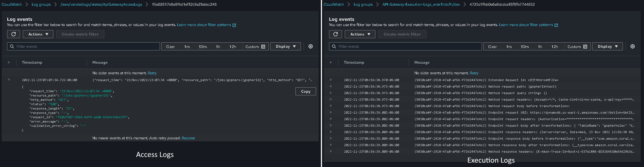Image resolution: width=644 pixels, height=167 pixels.
Task: Collapse the expanded 07:07:34.722 log event
Action: pos(9,80)
